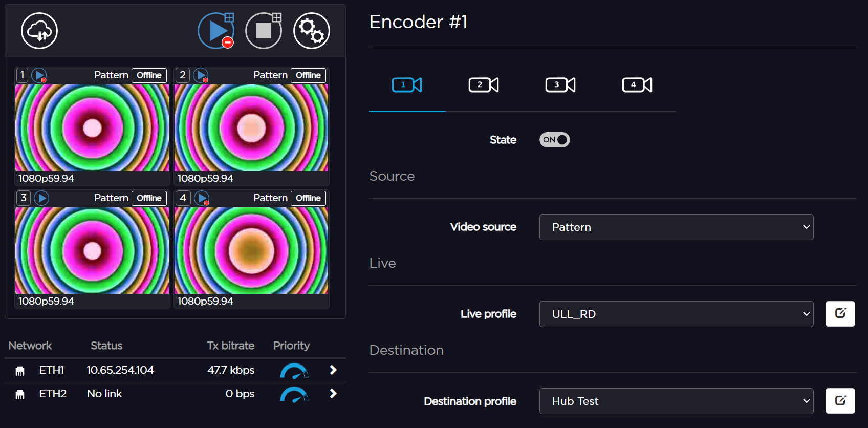The height and width of the screenshot is (428, 868).
Task: Click the ETH2 network port icon
Action: (20, 395)
